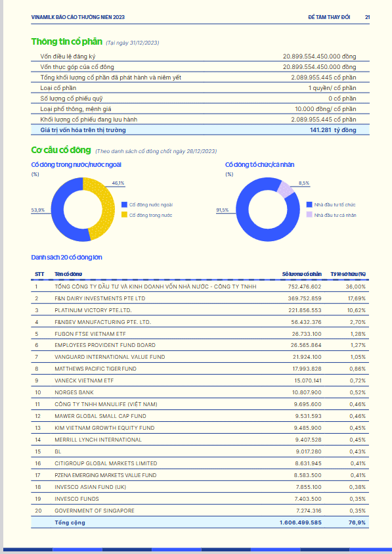The height and width of the screenshot is (554, 392).
Task: Click the blue 'Nhà đầu tư tổ chức' legend swatch
Action: 309,204
